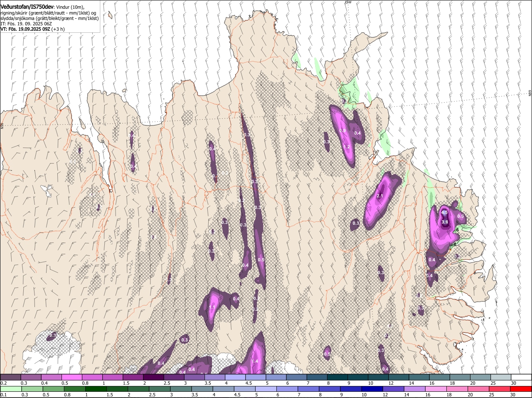The image size is (532, 398).
Task: Click the 4.5 precipitation value on the map
Action: [x=444, y=212]
